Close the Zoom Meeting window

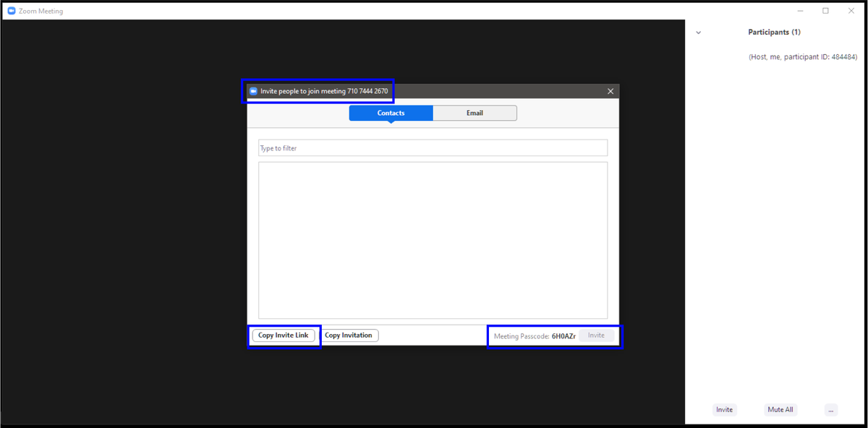(x=851, y=11)
